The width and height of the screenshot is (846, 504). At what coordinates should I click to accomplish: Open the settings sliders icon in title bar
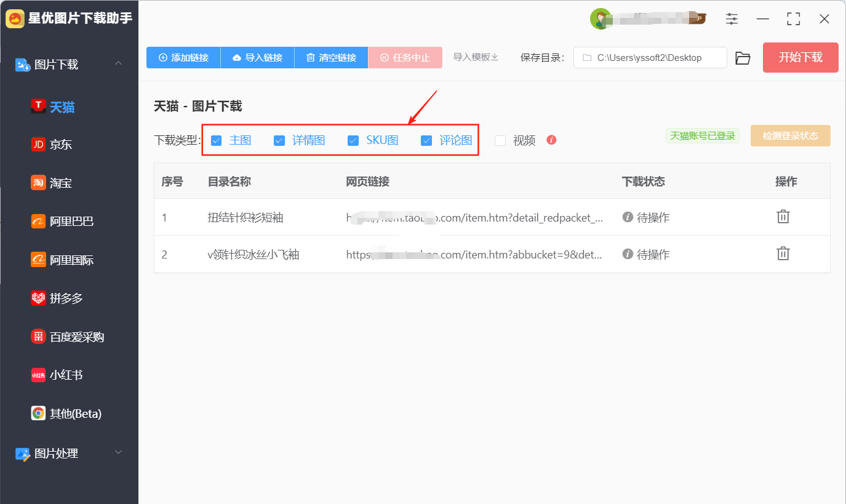coord(732,19)
